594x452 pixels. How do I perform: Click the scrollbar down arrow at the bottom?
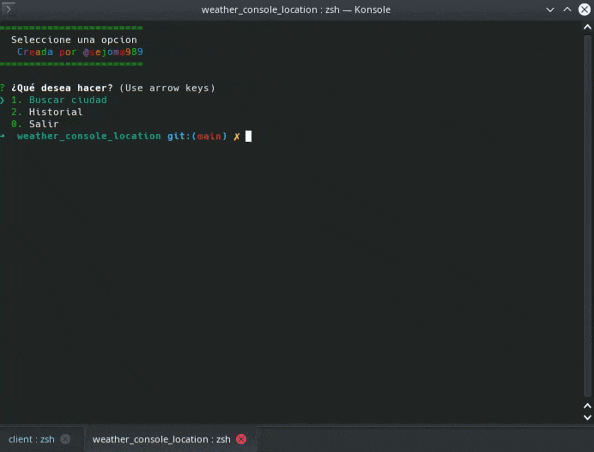coord(587,418)
